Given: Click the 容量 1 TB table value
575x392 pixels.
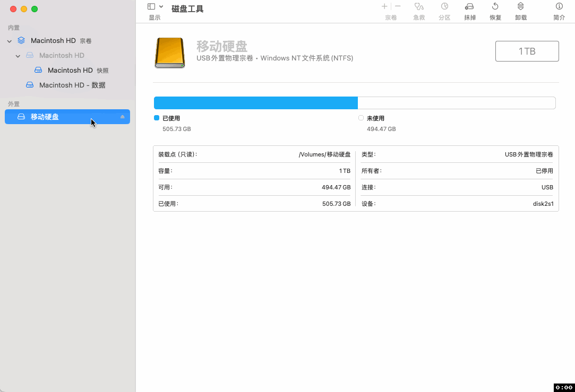Looking at the screenshot, I should click(345, 171).
